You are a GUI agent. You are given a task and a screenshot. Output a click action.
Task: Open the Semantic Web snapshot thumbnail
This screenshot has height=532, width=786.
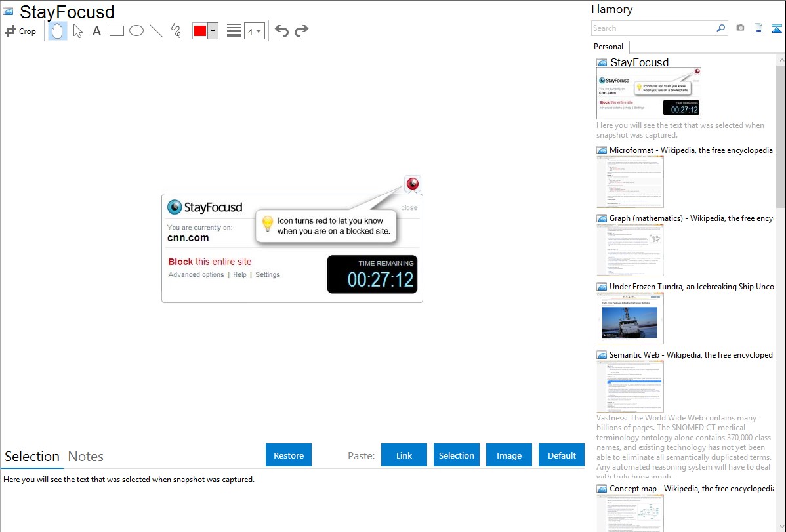pos(630,386)
